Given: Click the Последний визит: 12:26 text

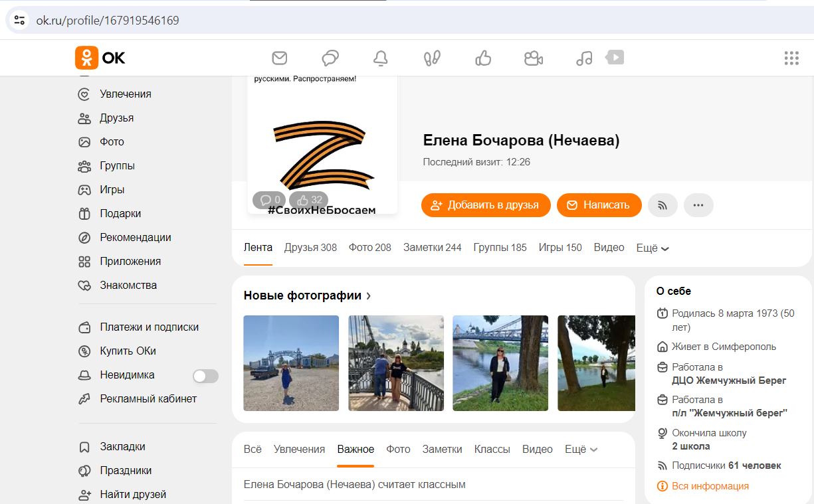Looking at the screenshot, I should (x=476, y=162).
